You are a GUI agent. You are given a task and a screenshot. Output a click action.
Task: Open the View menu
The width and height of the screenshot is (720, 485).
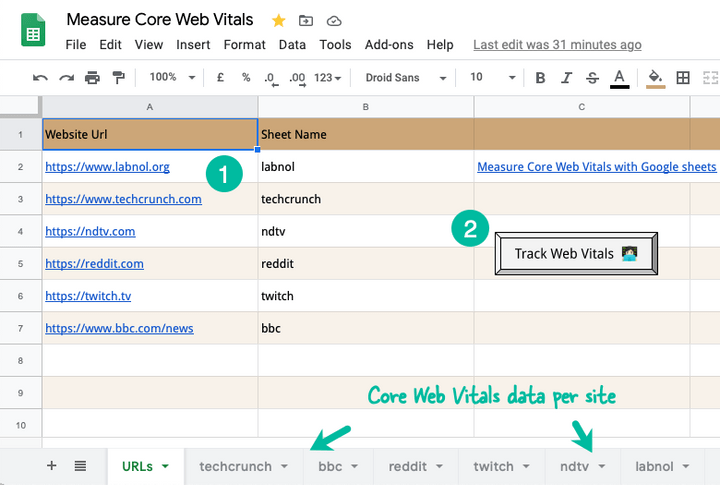[x=149, y=45]
